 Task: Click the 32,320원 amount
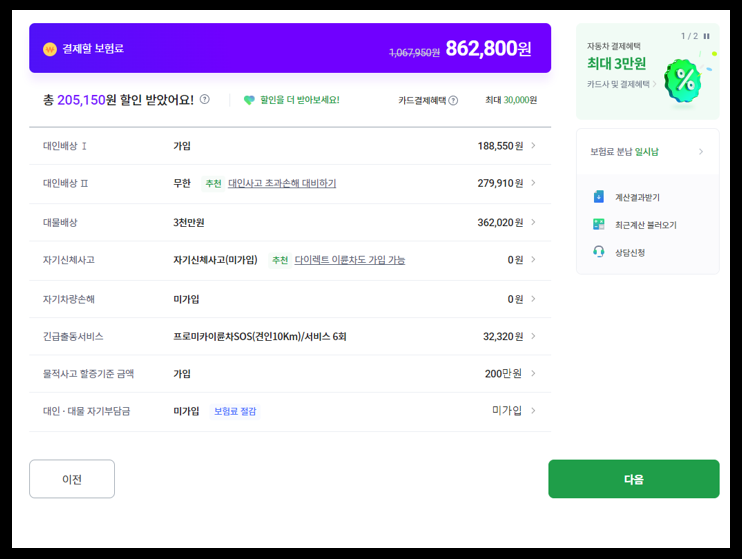503,337
